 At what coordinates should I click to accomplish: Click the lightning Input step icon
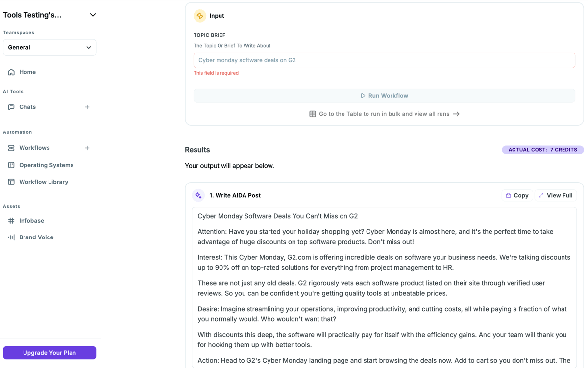[x=199, y=16]
